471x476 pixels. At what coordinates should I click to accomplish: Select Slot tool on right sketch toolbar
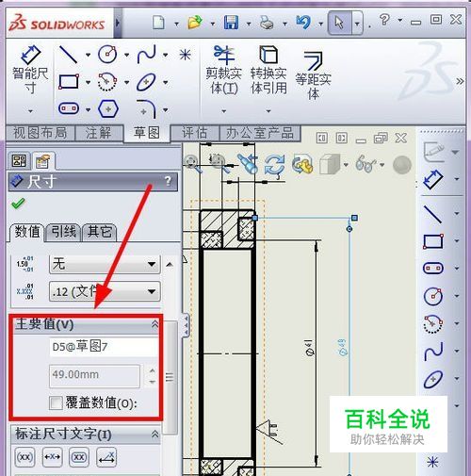[433, 269]
